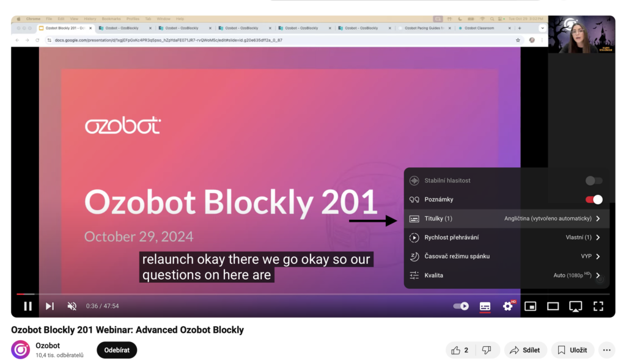Subscribe with the Odebírat button
The height and width of the screenshot is (364, 626).
[x=117, y=350]
